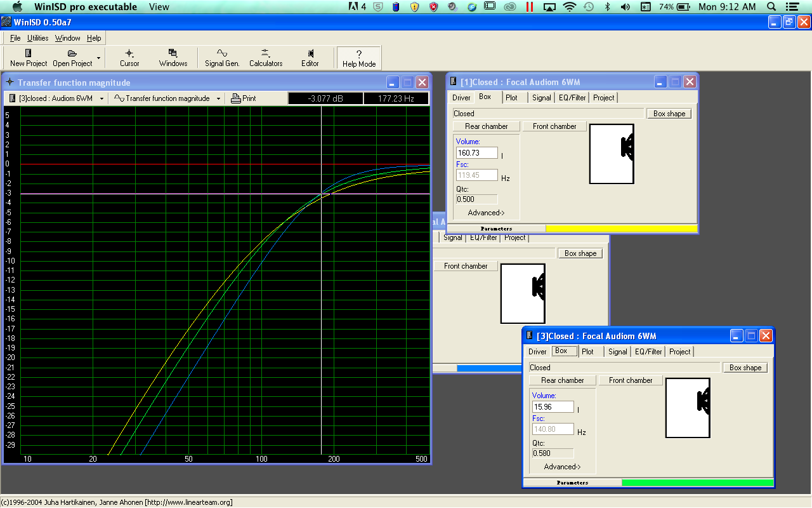
Task: Click Parameters bar in [3]Closed window
Action: click(572, 483)
